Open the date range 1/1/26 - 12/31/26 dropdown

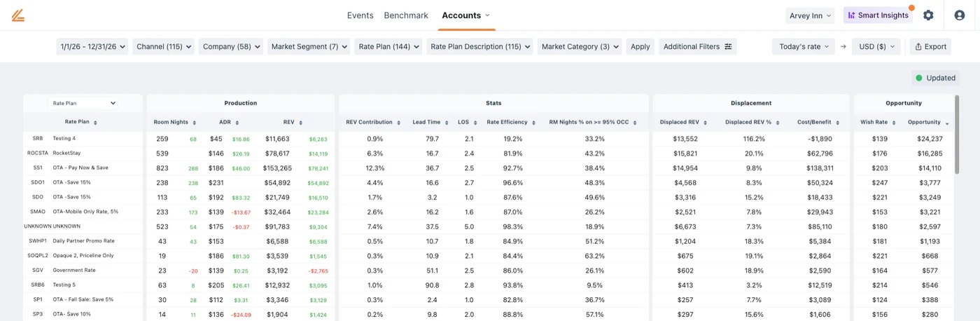tap(93, 47)
